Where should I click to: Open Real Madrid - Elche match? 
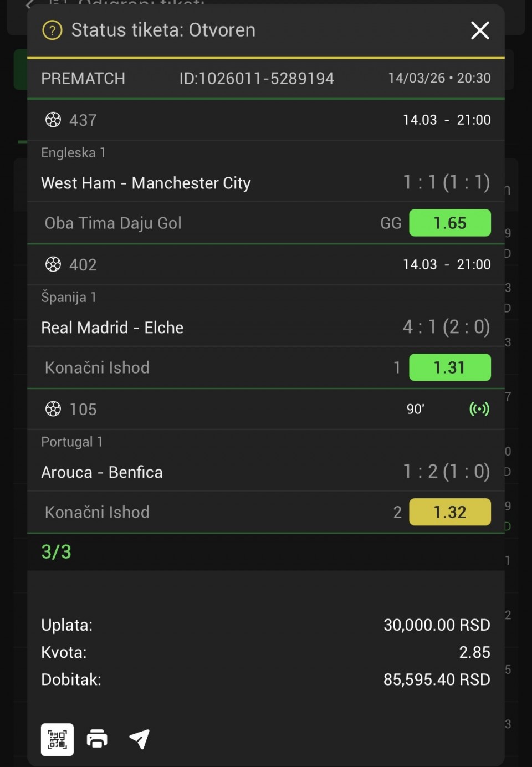[112, 328]
